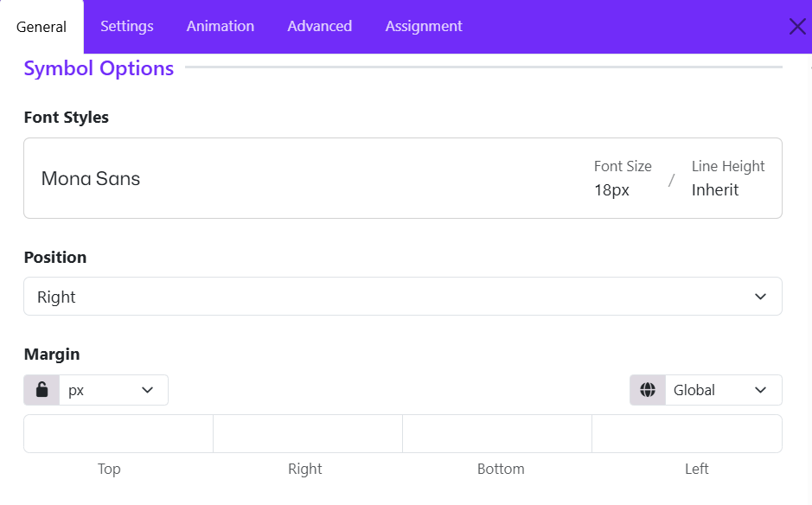Toggle the margin lock icon

pos(42,390)
